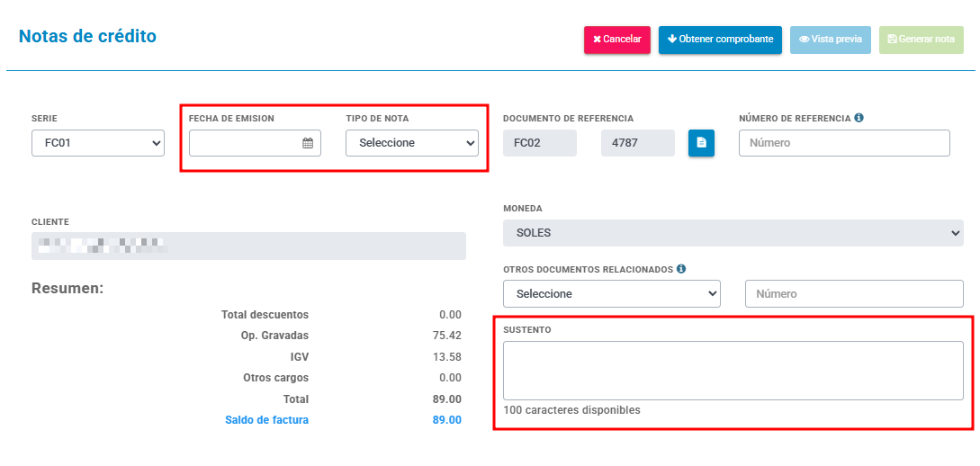
Task: Click the Vista previa button
Action: pos(830,39)
